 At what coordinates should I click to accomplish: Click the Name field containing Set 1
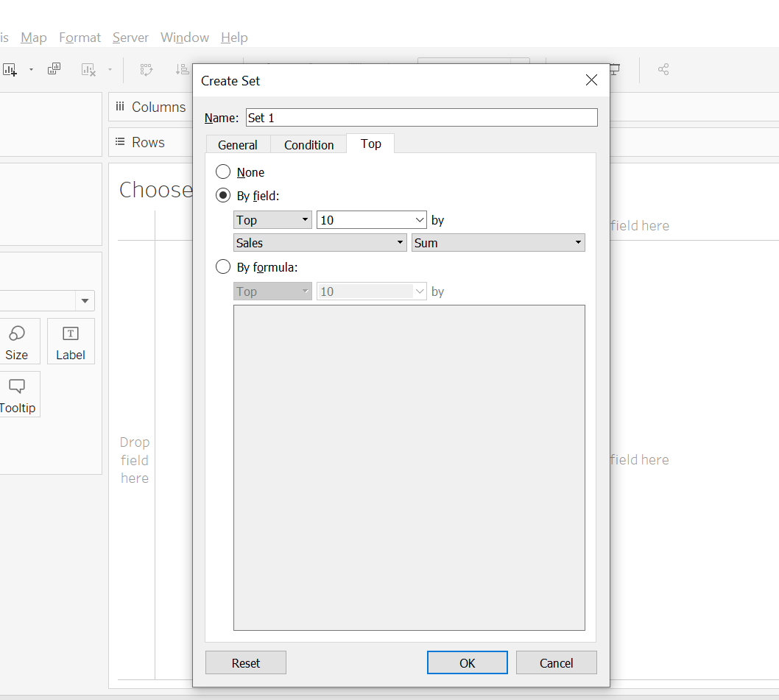[x=422, y=118]
